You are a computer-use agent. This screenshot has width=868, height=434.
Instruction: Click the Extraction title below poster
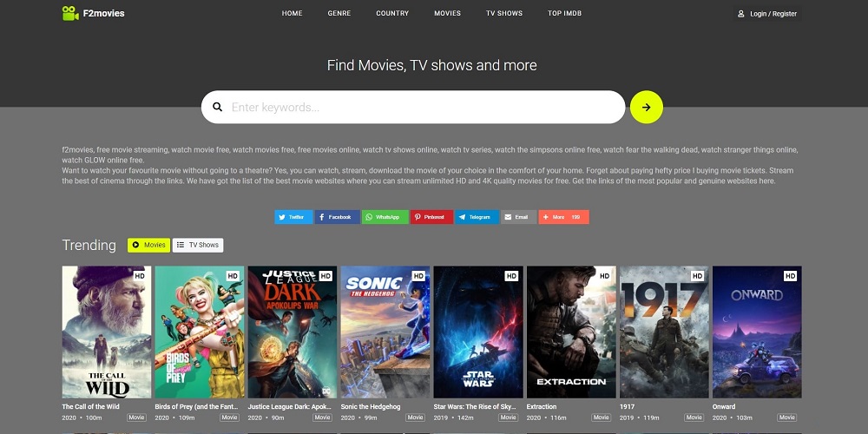click(542, 407)
